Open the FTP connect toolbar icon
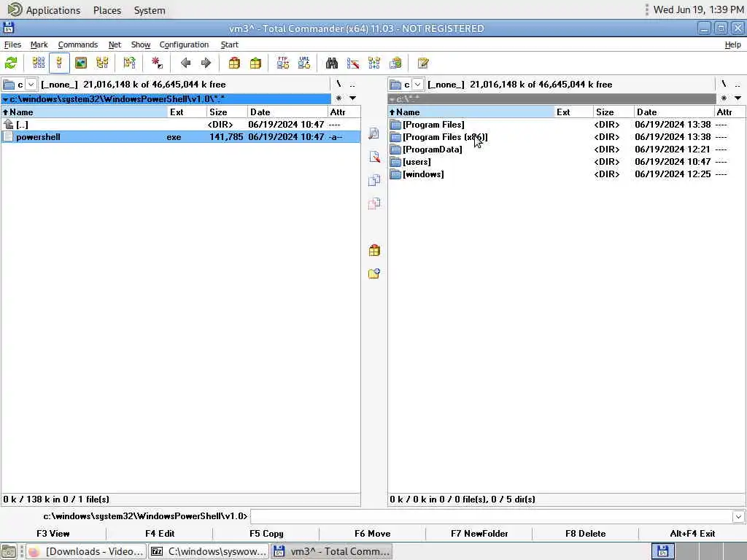 click(283, 63)
